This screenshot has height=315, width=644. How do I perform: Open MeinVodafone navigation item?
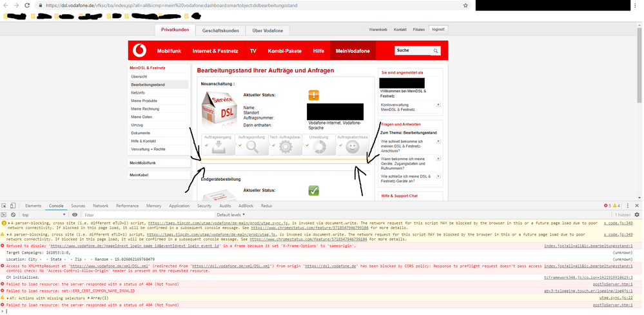(353, 51)
